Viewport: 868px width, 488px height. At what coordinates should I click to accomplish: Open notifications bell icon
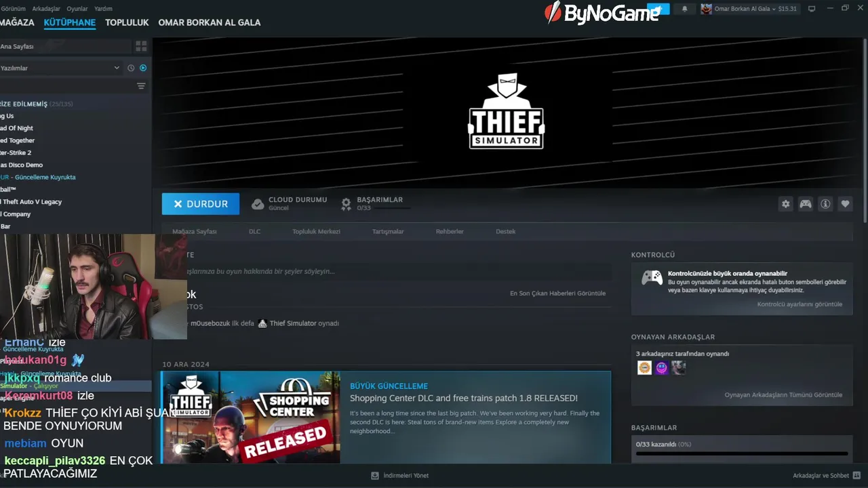(684, 9)
